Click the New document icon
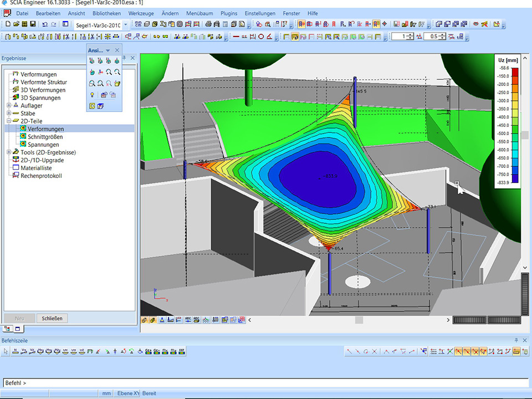Screen dimensions: 532x399 [x=8, y=24]
